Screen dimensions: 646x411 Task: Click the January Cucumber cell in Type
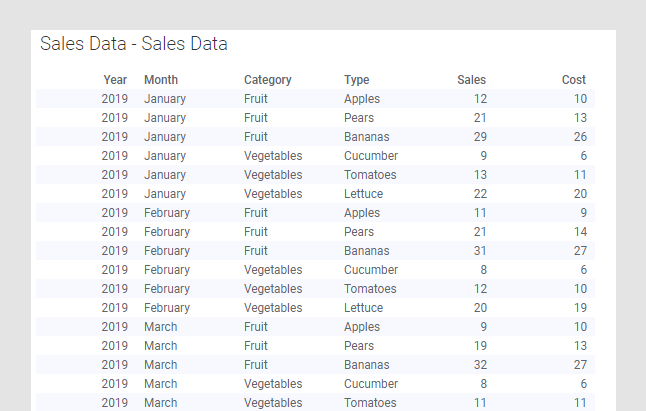(371, 156)
